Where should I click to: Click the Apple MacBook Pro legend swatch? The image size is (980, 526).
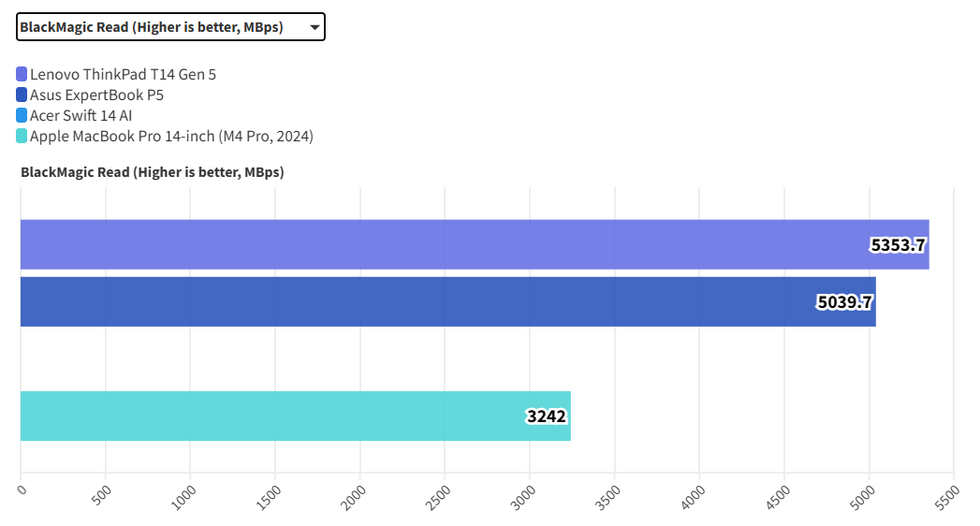[22, 136]
